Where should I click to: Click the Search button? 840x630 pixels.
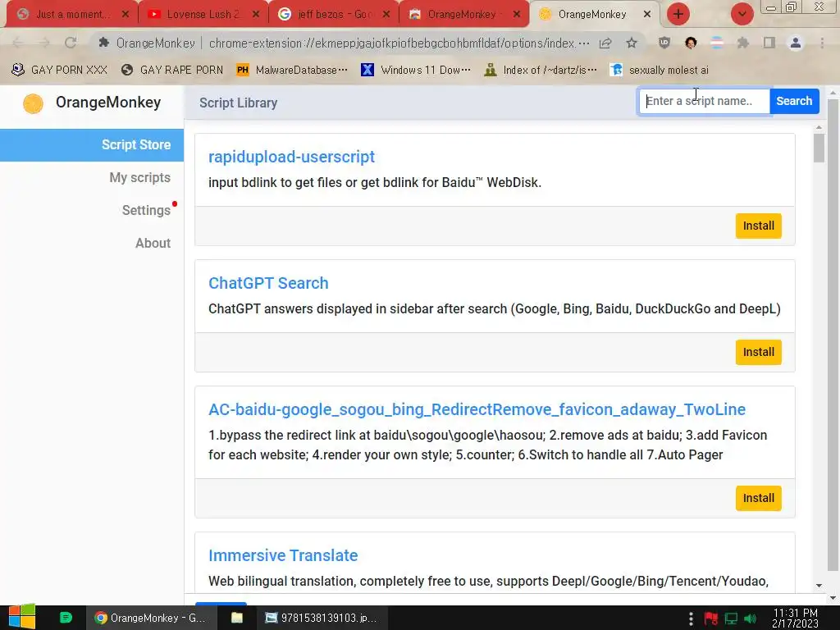click(x=794, y=101)
